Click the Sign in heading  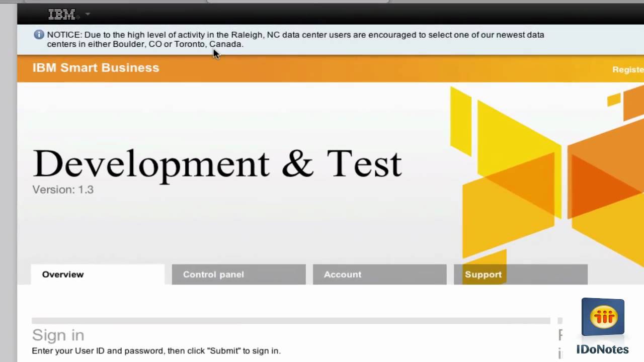click(58, 335)
